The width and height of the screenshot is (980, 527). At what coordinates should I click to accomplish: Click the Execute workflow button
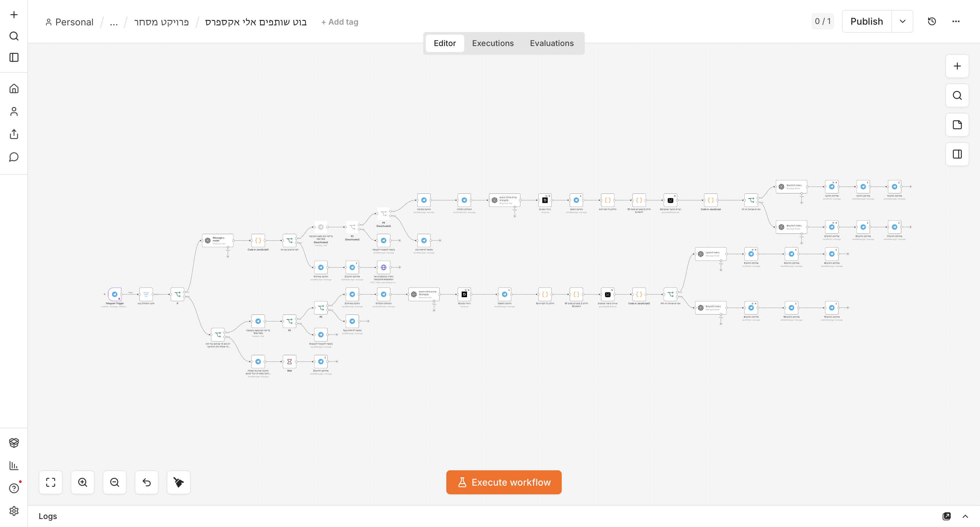tap(504, 482)
